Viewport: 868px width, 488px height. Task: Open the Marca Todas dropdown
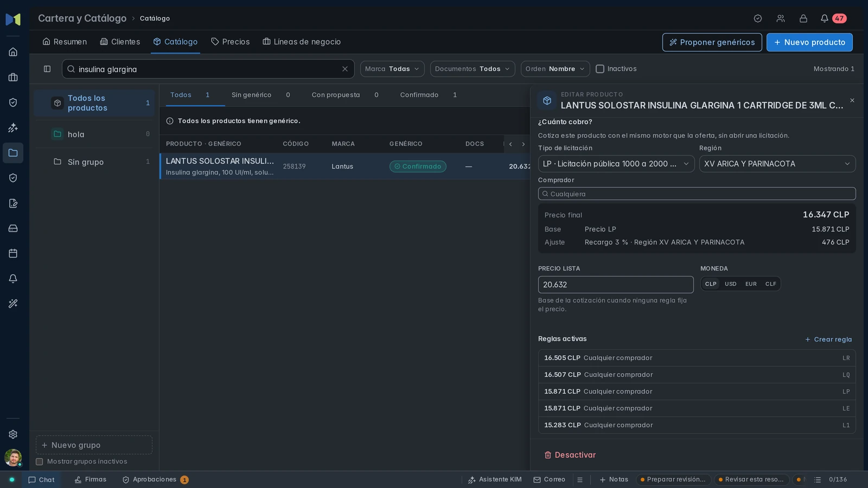pyautogui.click(x=392, y=69)
